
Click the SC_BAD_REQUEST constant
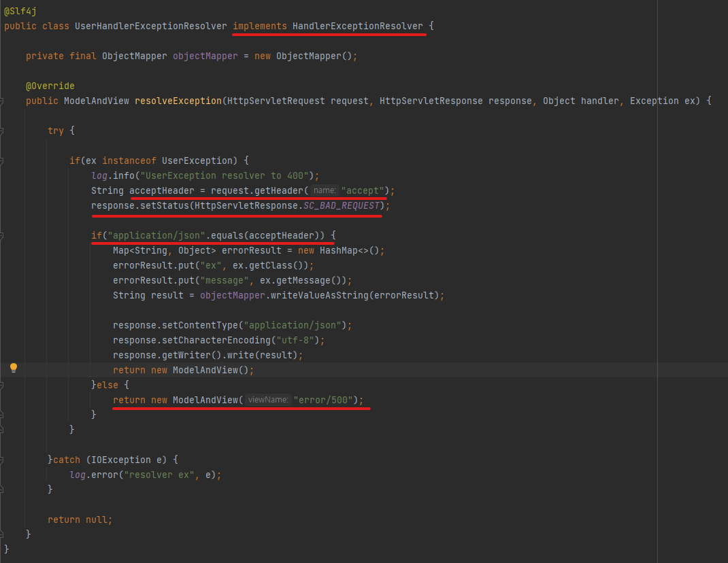(342, 205)
